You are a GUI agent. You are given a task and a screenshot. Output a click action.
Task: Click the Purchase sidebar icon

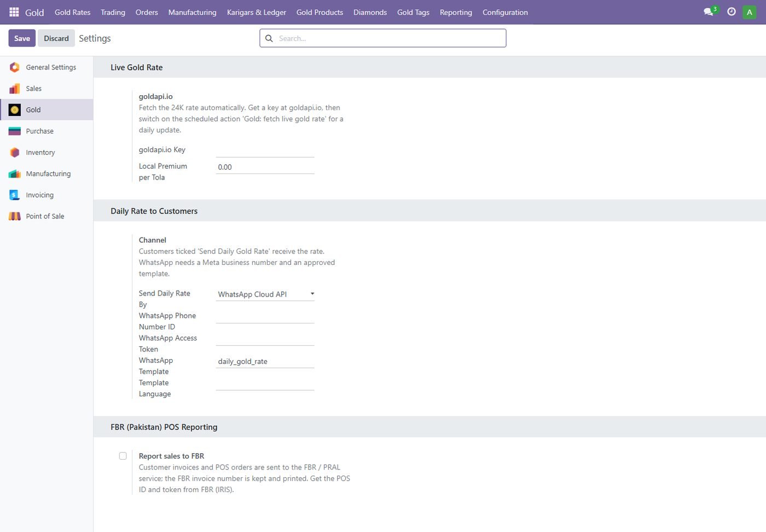pos(15,131)
